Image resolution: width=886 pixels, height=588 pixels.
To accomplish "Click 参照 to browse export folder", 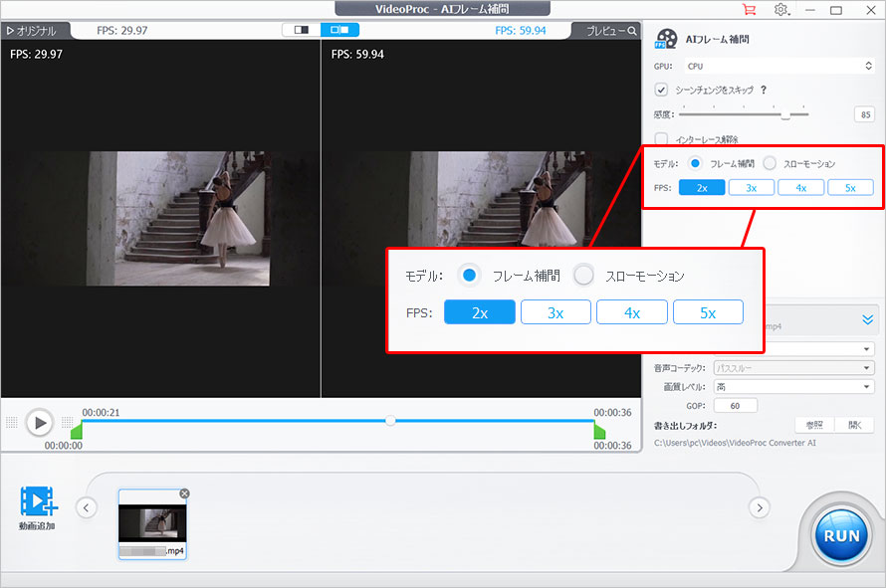I will click(x=813, y=424).
